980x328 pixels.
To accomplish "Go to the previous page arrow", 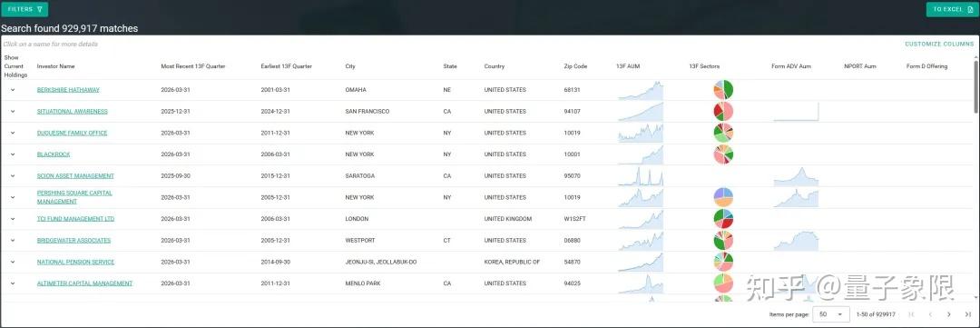I will pos(930,314).
